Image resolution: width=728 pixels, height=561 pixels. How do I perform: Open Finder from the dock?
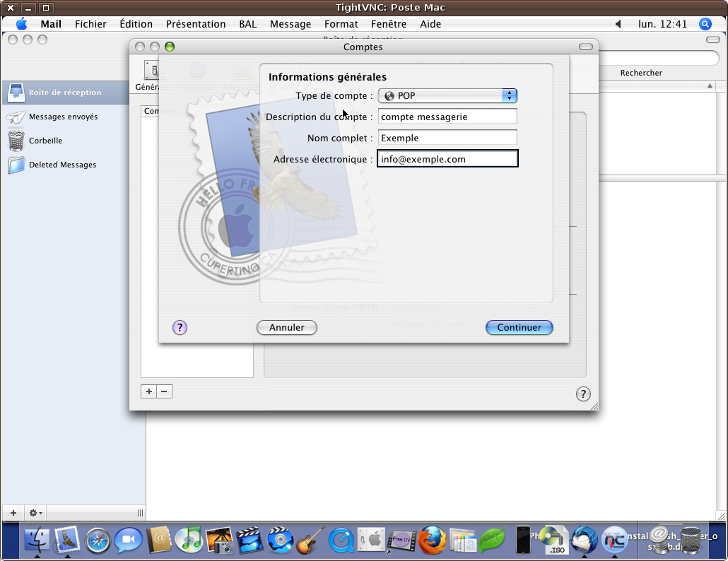point(37,540)
